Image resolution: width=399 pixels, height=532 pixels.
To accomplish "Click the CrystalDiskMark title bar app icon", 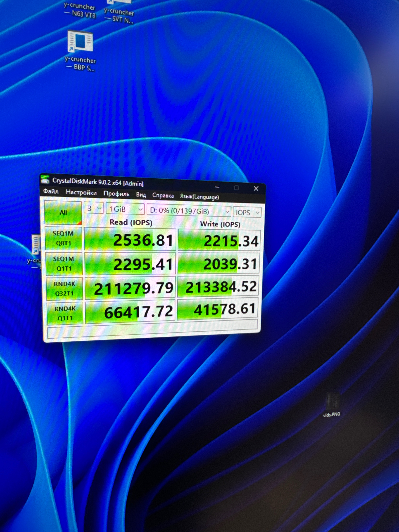I will pos(45,179).
